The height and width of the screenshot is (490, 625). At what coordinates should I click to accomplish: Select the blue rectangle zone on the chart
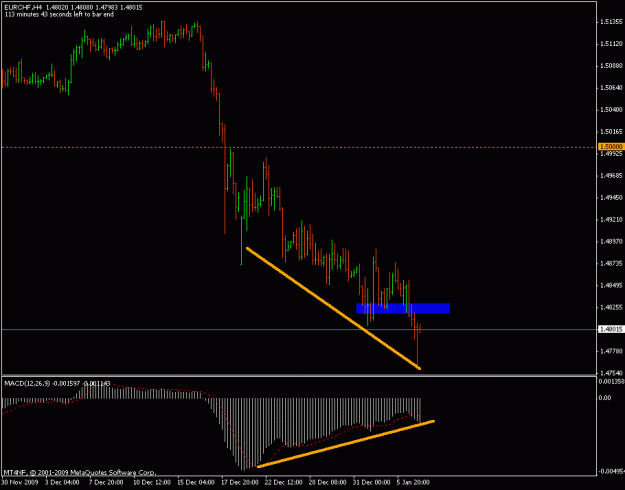[x=403, y=308]
